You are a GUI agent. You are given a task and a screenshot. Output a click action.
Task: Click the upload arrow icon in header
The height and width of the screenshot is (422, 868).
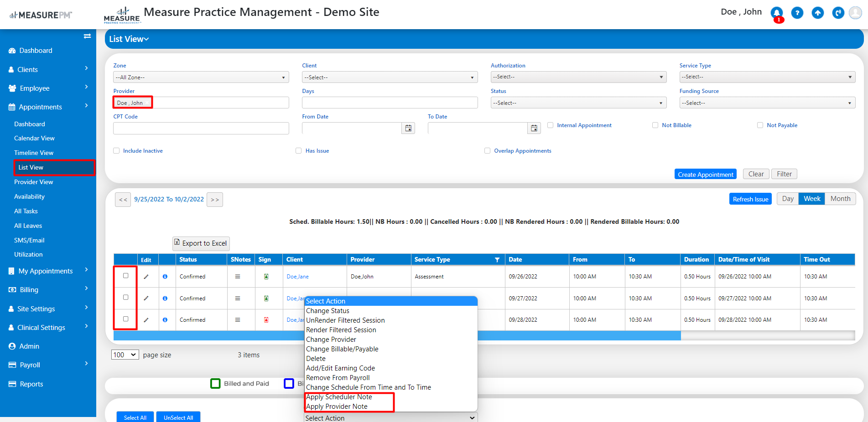pyautogui.click(x=817, y=13)
